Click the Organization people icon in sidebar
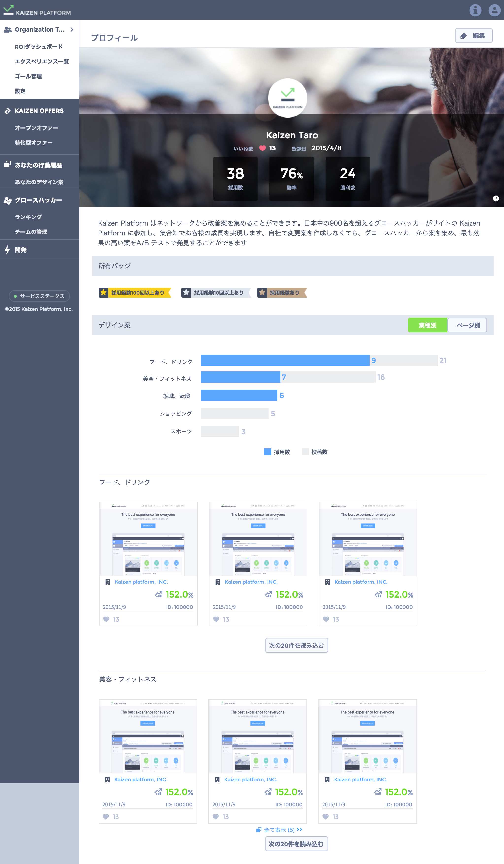Screen dimensions: 504x864 pyautogui.click(x=8, y=30)
